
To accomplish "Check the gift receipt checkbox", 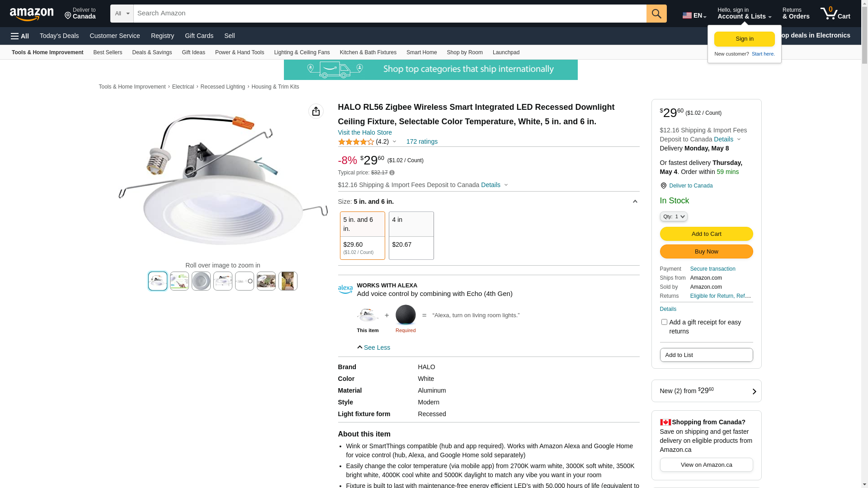I will (x=664, y=322).
